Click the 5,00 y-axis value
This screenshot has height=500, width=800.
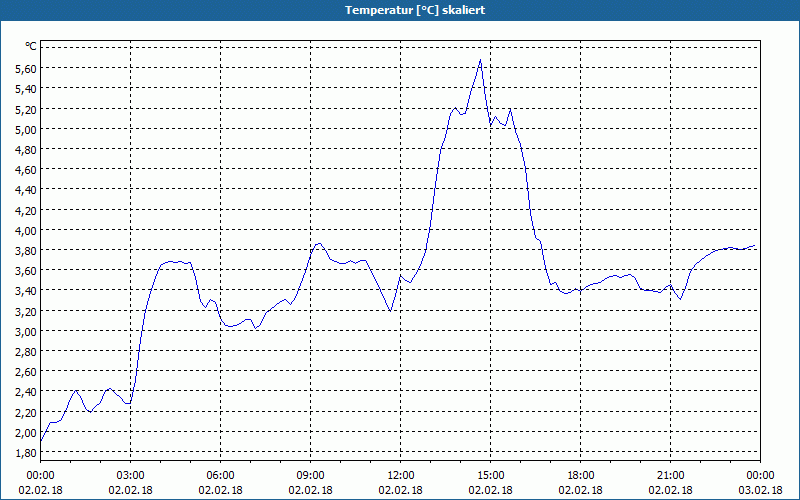27,129
